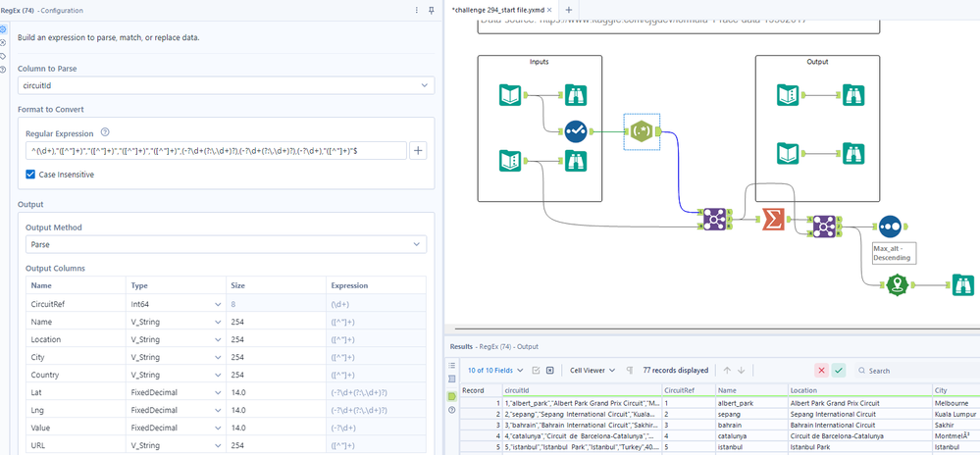Open the Browse tool beside the Inputs Input Data tool

(575, 95)
